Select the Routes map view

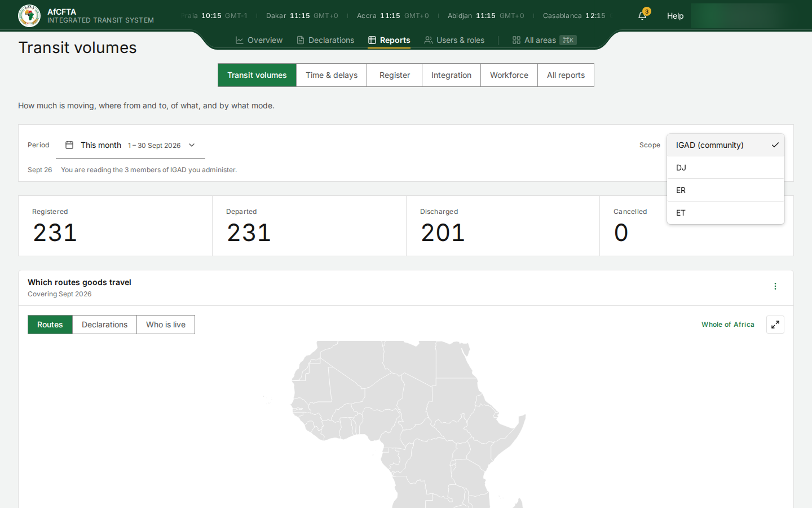click(50, 325)
